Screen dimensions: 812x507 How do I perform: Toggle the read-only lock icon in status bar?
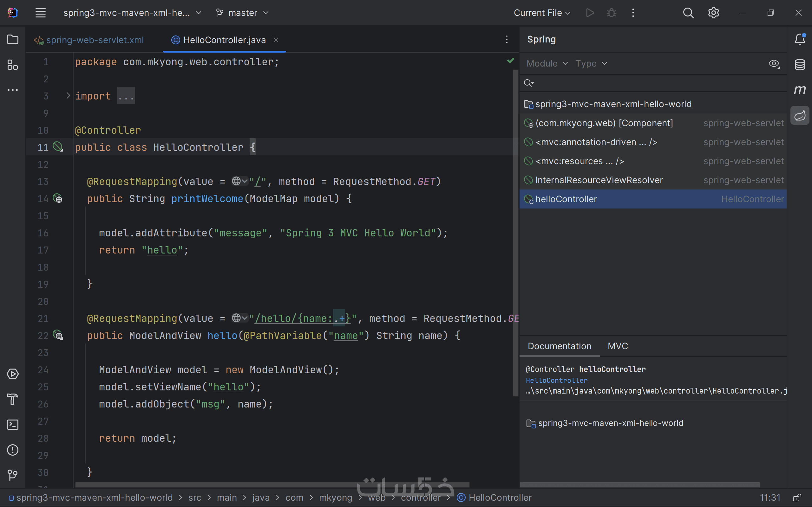point(797,497)
